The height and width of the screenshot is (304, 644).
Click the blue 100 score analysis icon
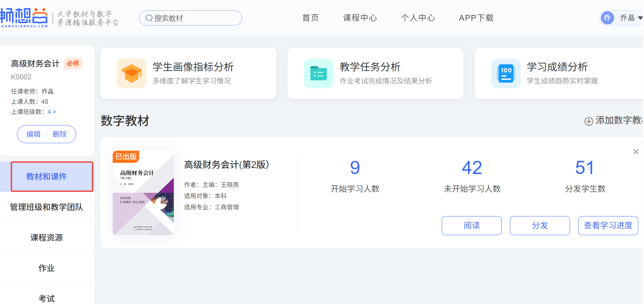click(x=506, y=73)
